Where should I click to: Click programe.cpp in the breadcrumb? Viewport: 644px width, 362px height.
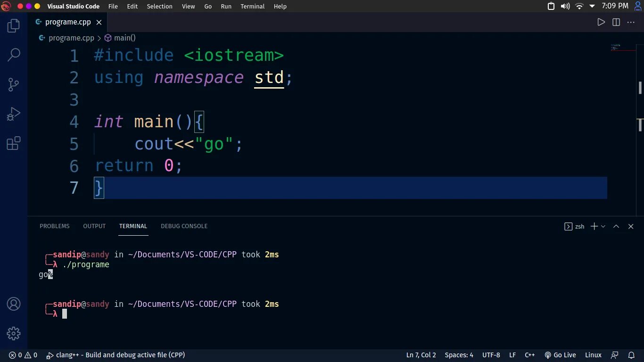pyautogui.click(x=71, y=38)
